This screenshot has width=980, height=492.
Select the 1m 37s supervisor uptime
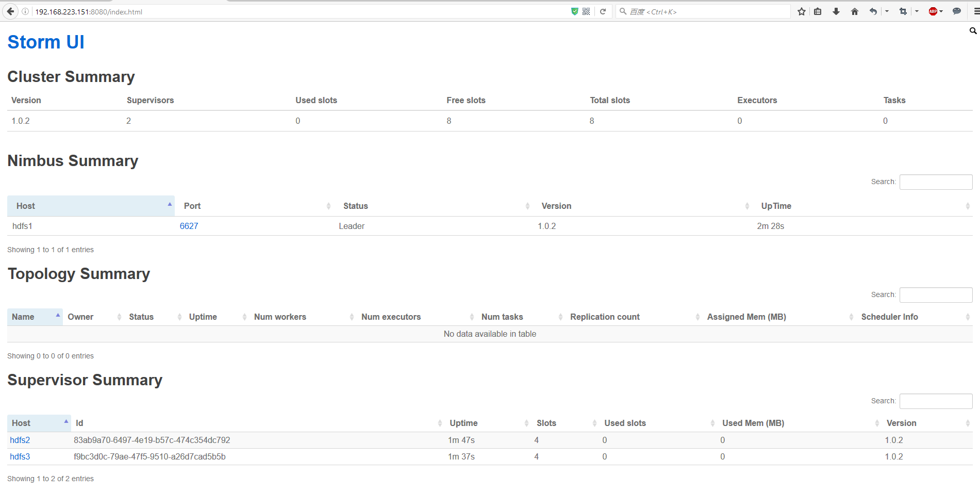coord(461,456)
